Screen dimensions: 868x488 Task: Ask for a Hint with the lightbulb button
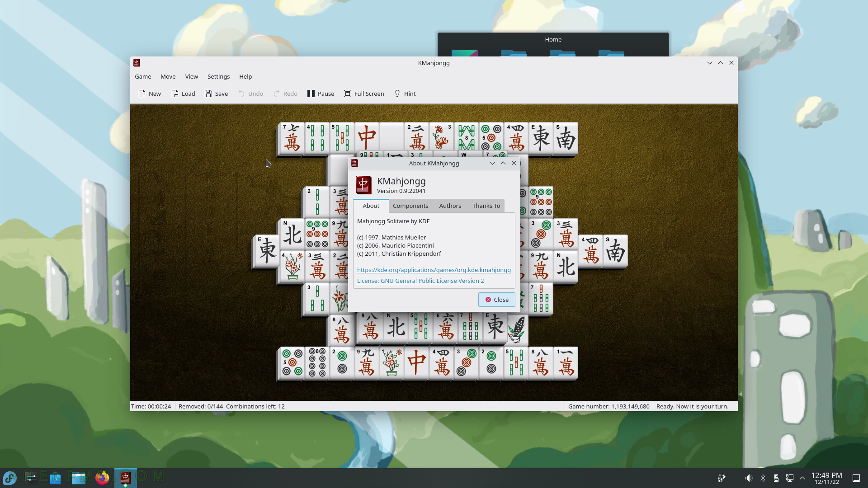tap(405, 94)
